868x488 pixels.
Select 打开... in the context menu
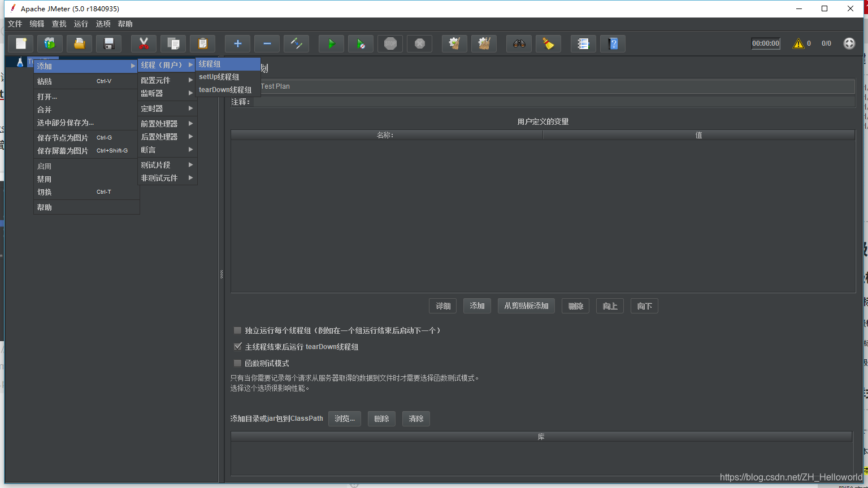coord(86,97)
